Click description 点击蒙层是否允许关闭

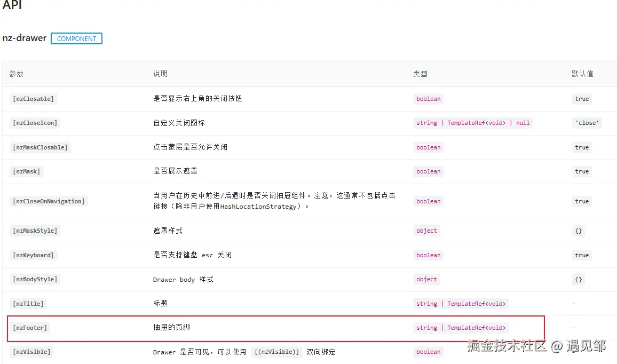click(x=191, y=147)
